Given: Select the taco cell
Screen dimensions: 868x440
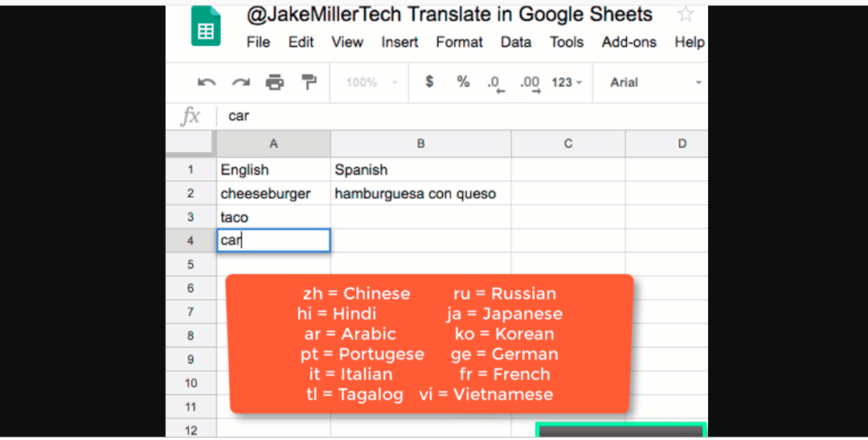Looking at the screenshot, I should [x=273, y=217].
